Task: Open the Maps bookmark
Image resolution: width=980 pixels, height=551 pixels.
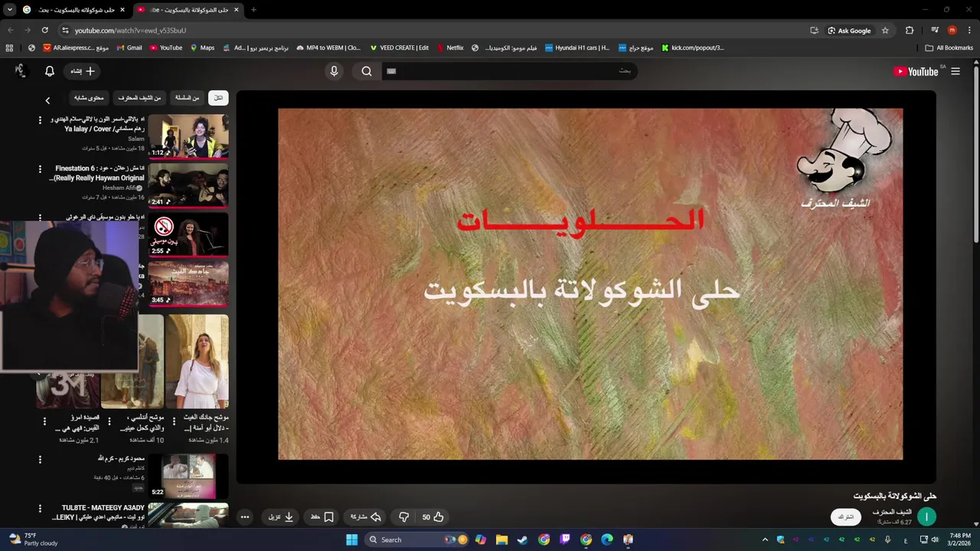Action: point(201,47)
